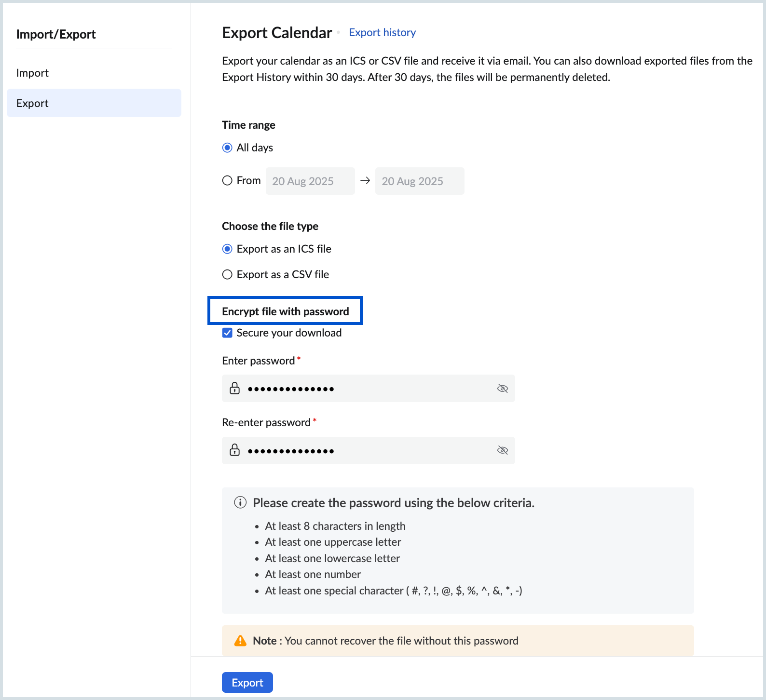
Task: Uncheck Secure your download checkbox
Action: click(x=227, y=333)
